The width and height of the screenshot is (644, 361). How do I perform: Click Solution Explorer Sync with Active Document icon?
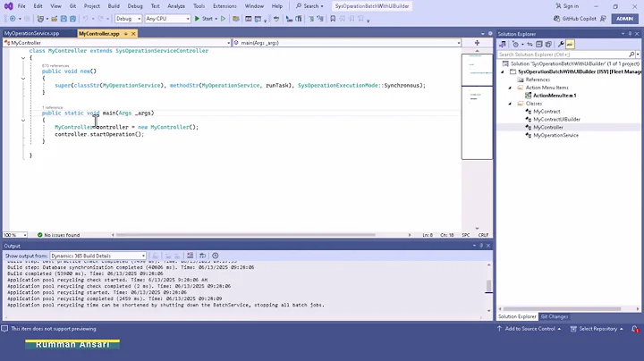coord(530,45)
